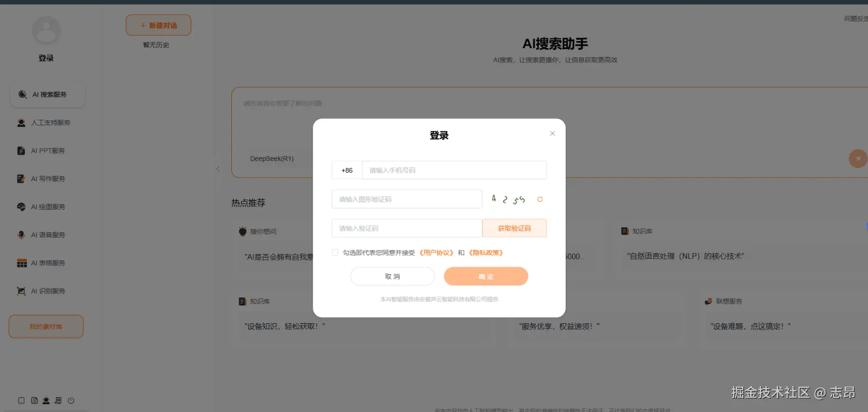Image resolution: width=868 pixels, height=412 pixels.
Task: Select the AI 绘图服务 sidebar item
Action: click(x=48, y=207)
